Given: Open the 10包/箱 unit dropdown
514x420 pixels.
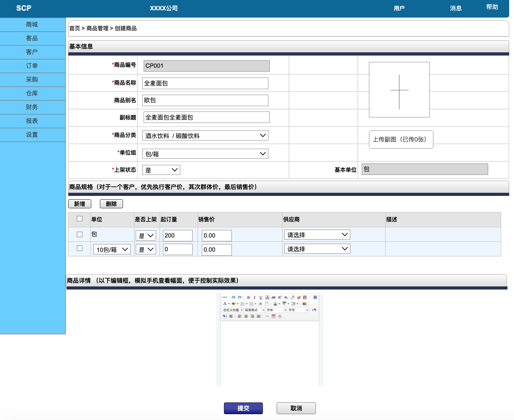Looking at the screenshot, I should (112, 249).
